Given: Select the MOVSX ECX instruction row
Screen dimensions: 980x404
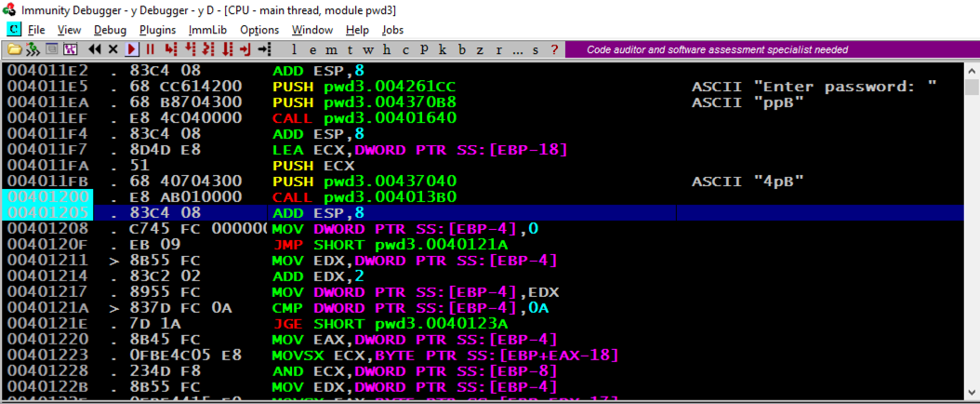Looking at the screenshot, I should 484,356.
